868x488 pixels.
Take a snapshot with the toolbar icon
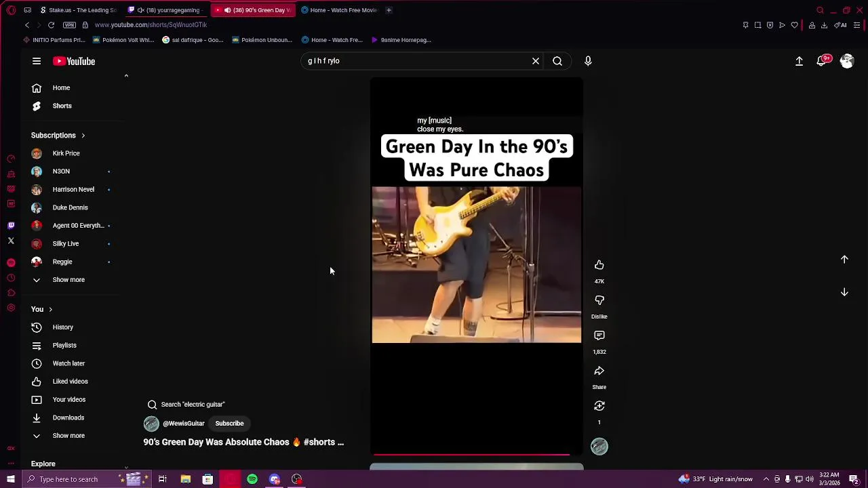[x=757, y=25]
